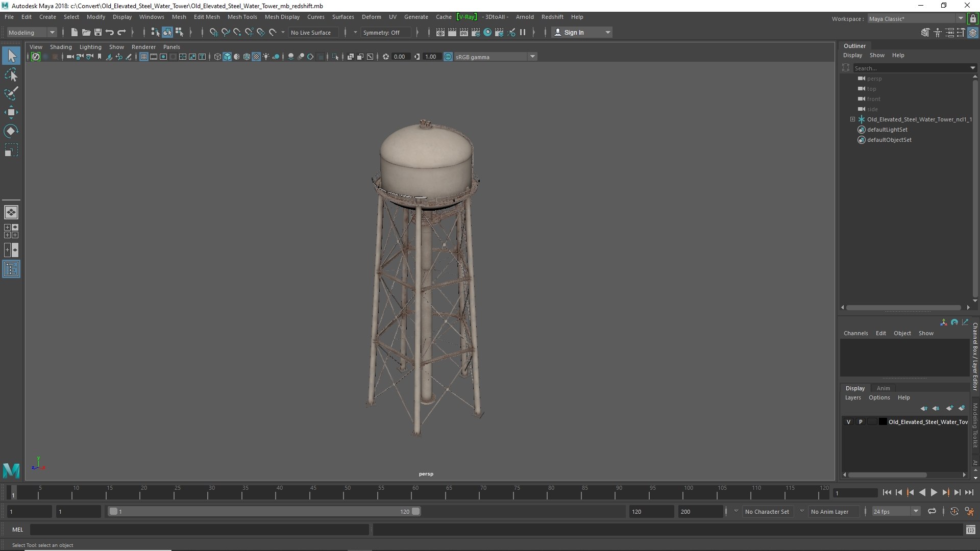This screenshot has width=980, height=551.
Task: Play the animation forward
Action: point(934,492)
